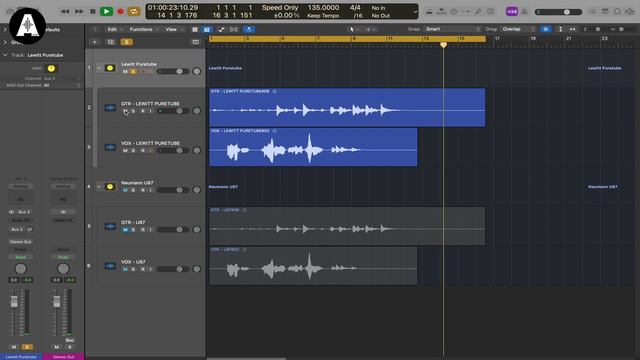Unsolo the Lewitt Puretube stack track
This screenshot has height=360, width=640.
pos(133,72)
